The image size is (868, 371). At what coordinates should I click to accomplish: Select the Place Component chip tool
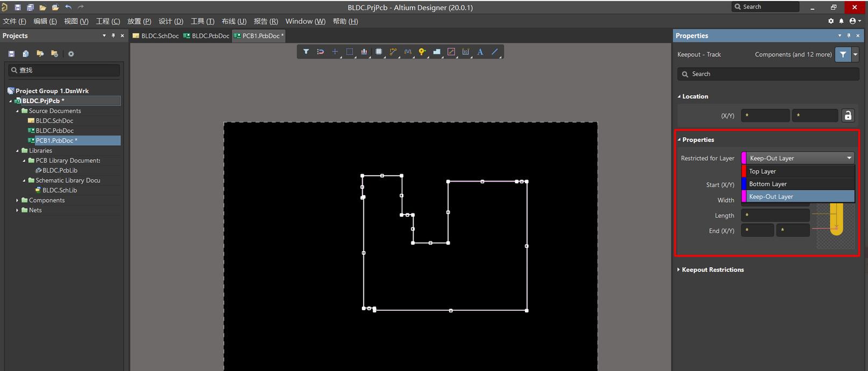coord(379,52)
